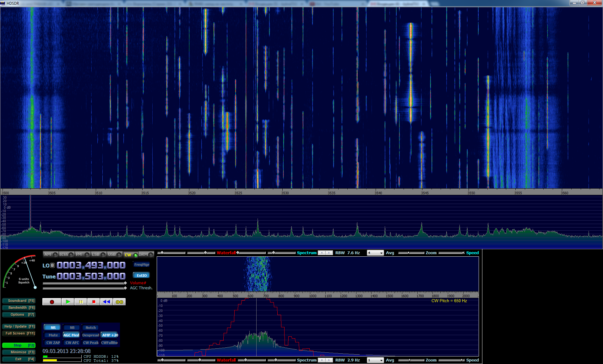Image resolution: width=603 pixels, height=364 pixels.
Task: Click 3545 on the RF frequency scale
Action: coord(425,193)
